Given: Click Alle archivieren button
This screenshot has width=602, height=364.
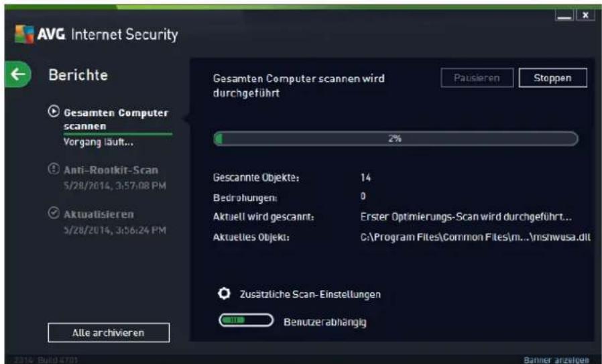Looking at the screenshot, I should point(109,332).
